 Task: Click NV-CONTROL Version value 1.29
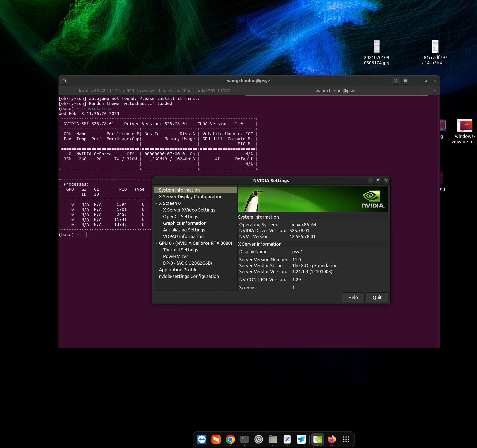(x=296, y=280)
